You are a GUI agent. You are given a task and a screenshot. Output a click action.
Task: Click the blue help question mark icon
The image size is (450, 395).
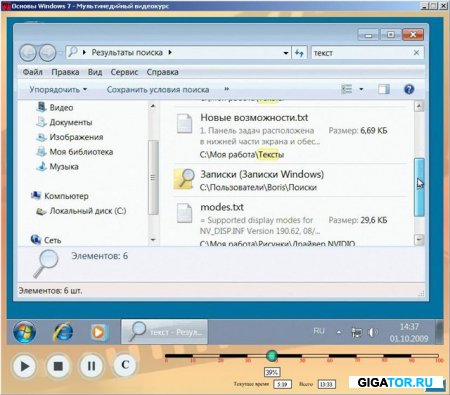(x=409, y=89)
